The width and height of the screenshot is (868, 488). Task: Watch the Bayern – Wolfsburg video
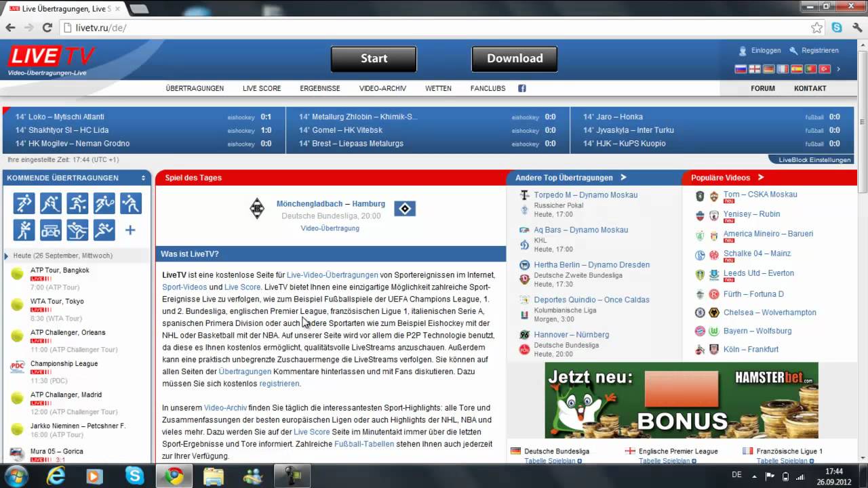tap(757, 331)
